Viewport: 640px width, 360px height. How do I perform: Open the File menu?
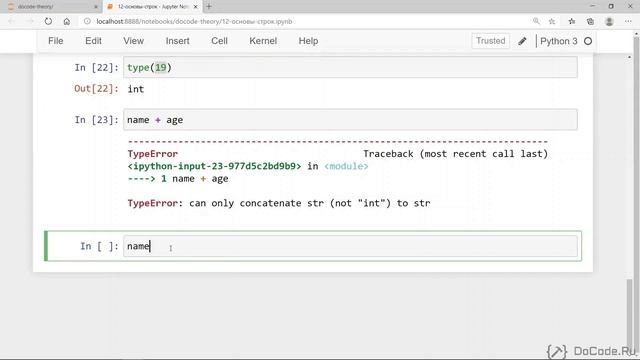click(56, 41)
